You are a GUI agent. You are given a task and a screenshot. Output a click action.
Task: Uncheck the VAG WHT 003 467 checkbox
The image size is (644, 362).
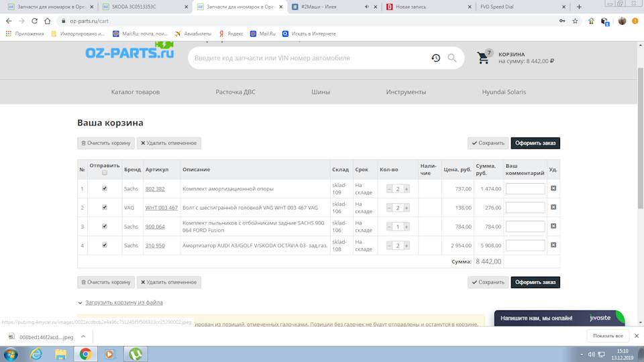(x=105, y=207)
